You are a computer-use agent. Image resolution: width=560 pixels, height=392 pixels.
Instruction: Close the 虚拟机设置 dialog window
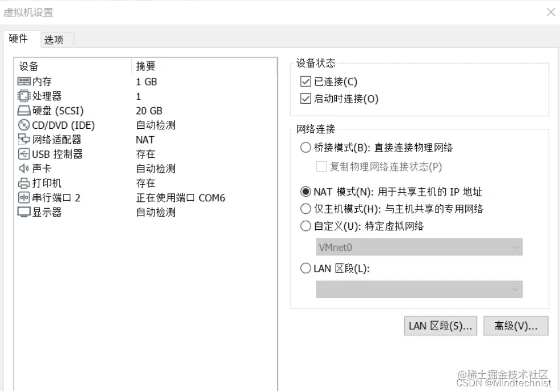tap(551, 12)
